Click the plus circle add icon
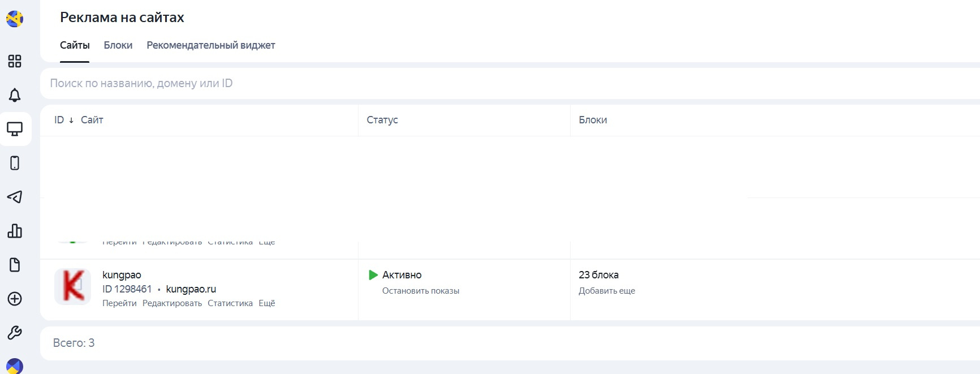Screen dimensions: 980x374 coord(15,299)
